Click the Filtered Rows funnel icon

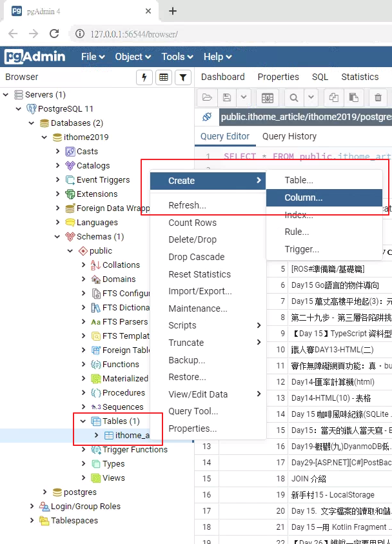pos(183,77)
